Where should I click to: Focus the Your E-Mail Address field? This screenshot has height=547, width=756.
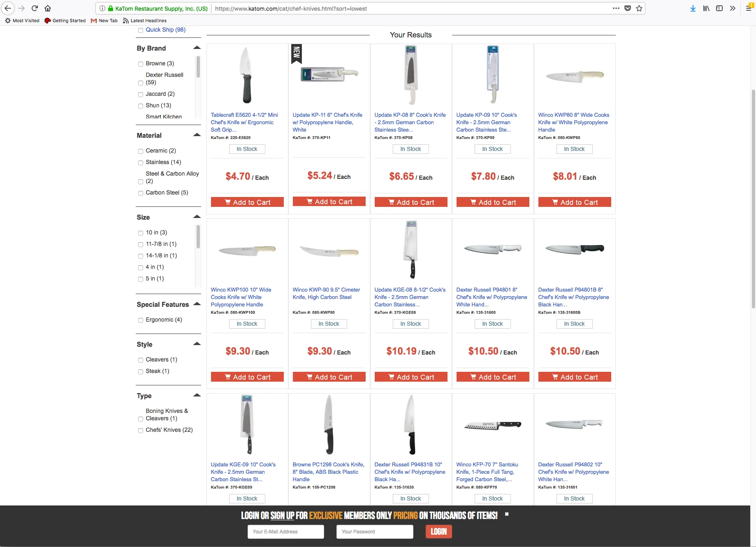(x=286, y=532)
